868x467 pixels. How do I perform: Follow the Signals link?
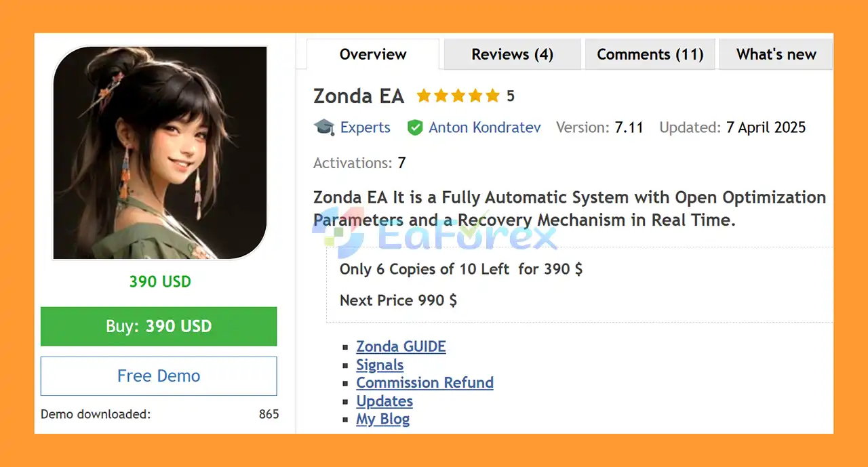(x=380, y=365)
